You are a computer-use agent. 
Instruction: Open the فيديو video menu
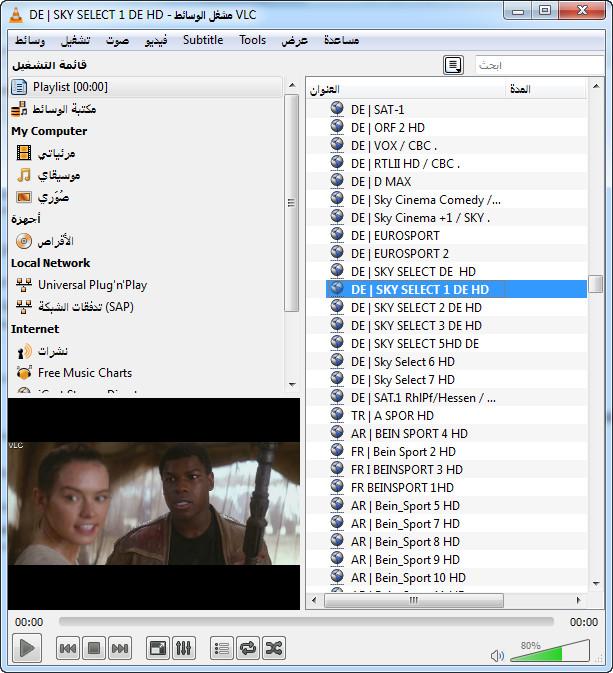pyautogui.click(x=156, y=40)
